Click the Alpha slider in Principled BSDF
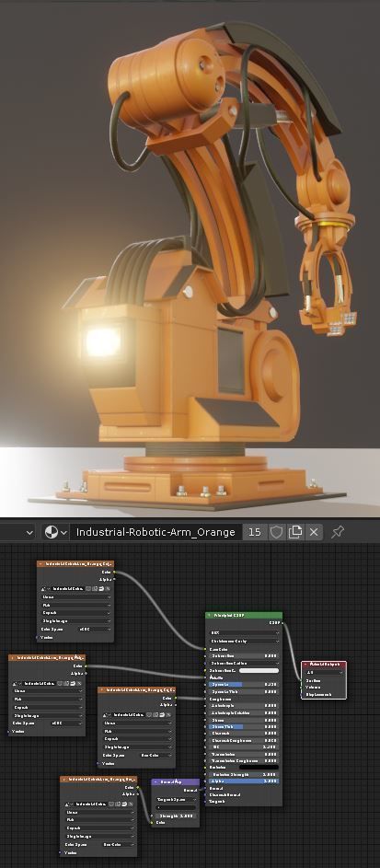Screen dimensions: 380x868 pyautogui.click(x=244, y=781)
